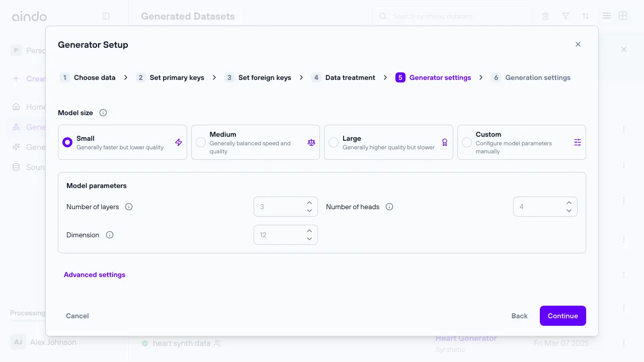Click the info icon beside Number of heads
The height and width of the screenshot is (362, 644).
click(389, 207)
